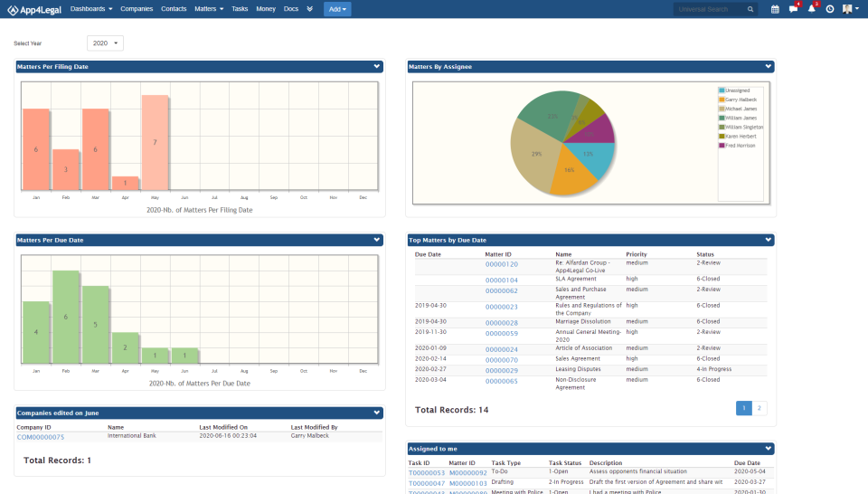Focus the Universal Search field

tap(709, 9)
